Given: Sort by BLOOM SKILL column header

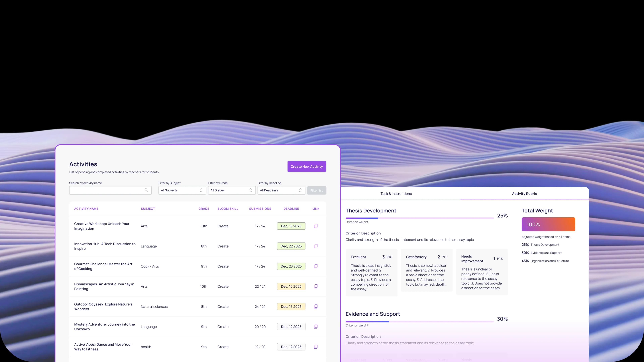Looking at the screenshot, I should (228, 209).
